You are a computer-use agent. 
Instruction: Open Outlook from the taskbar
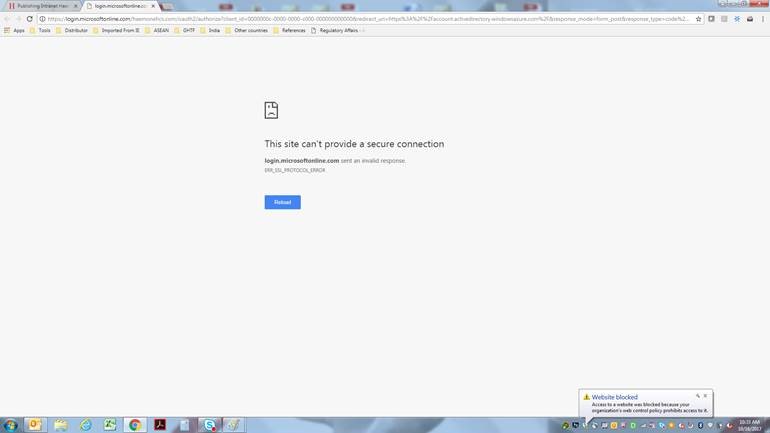click(x=35, y=425)
